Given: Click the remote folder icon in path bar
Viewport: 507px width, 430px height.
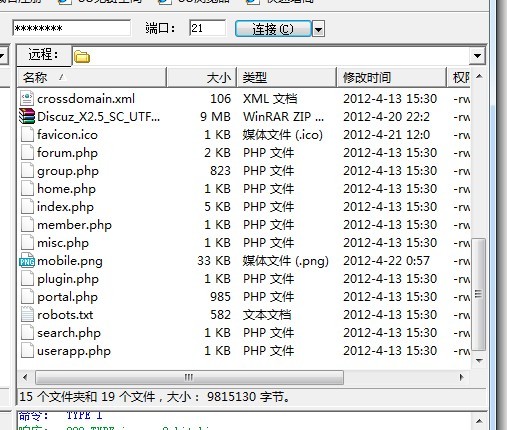Looking at the screenshot, I should tap(82, 57).
